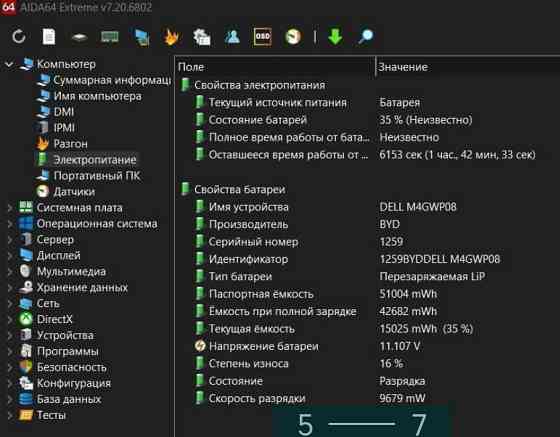Click the battery icon beside Свойства электропитания

[185, 85]
